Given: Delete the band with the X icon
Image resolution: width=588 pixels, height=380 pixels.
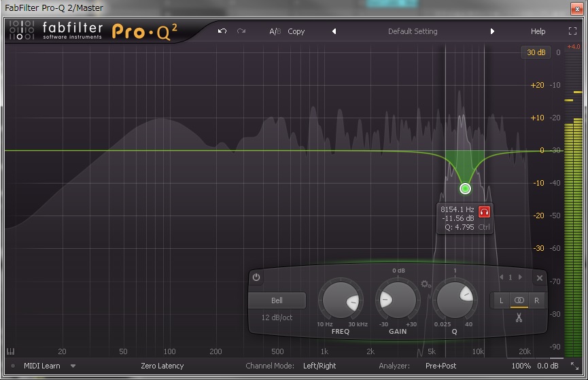Looking at the screenshot, I should [x=539, y=278].
